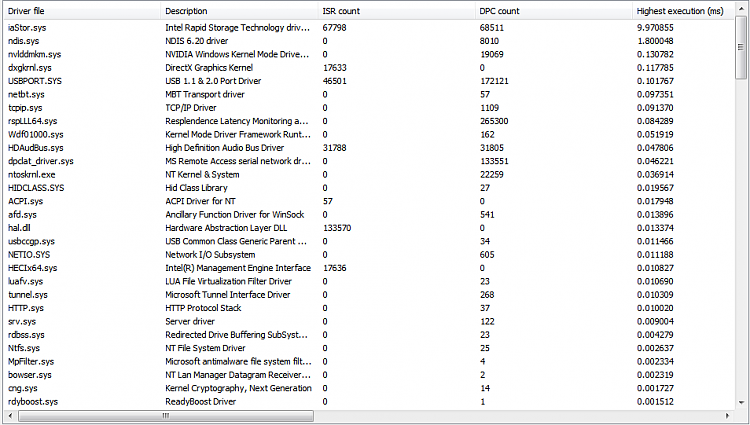The height and width of the screenshot is (425, 750).
Task: Select the HIDCLASS.SYS driver row
Action: click(x=369, y=188)
